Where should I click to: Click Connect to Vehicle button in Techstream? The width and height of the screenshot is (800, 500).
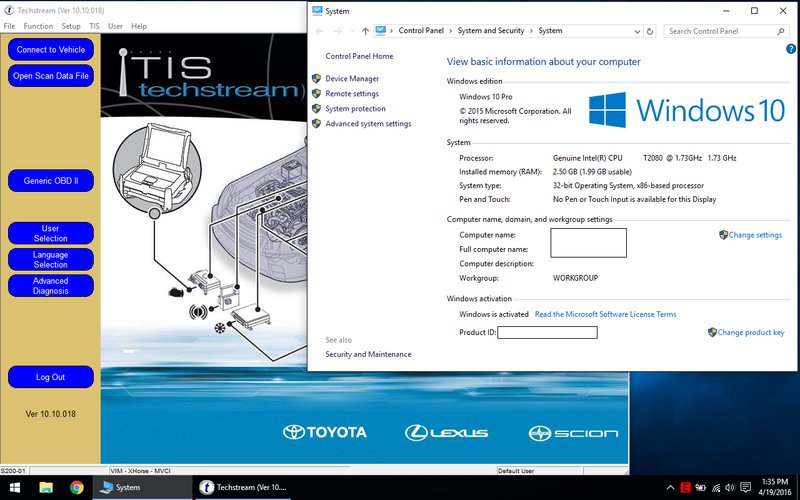[51, 49]
